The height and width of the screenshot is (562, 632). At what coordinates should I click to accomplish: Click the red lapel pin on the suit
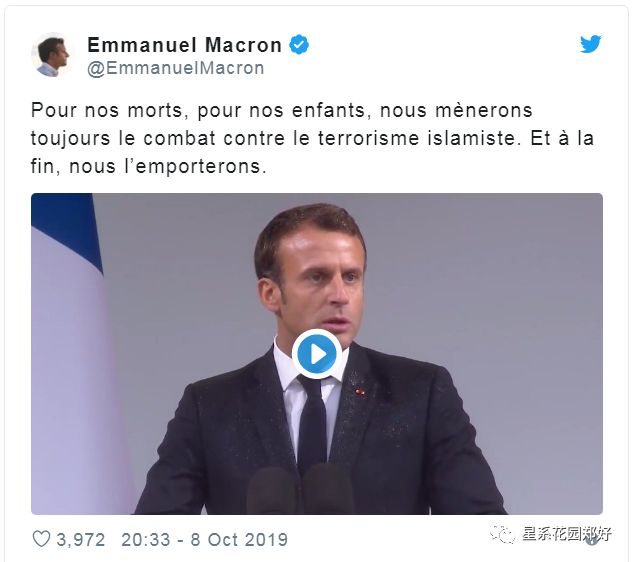pyautogui.click(x=360, y=391)
